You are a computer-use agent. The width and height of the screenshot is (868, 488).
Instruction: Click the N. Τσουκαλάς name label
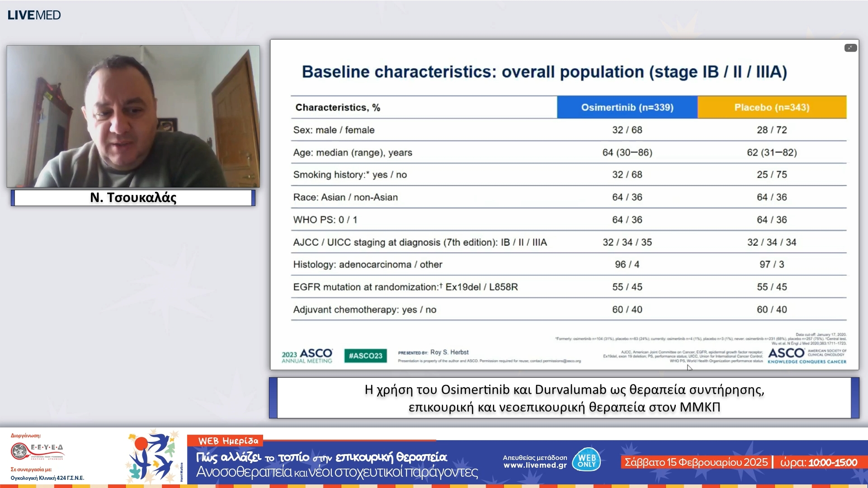tap(133, 197)
